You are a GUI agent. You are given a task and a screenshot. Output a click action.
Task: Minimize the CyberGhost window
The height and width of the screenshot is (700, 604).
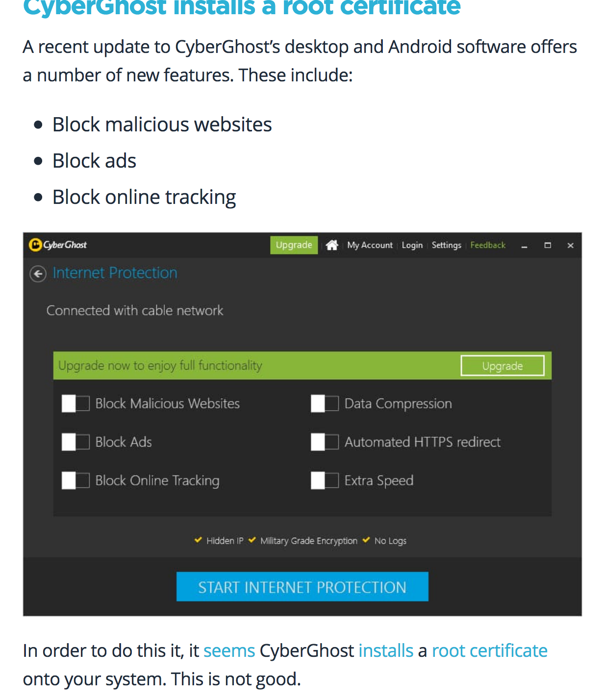[x=524, y=246]
